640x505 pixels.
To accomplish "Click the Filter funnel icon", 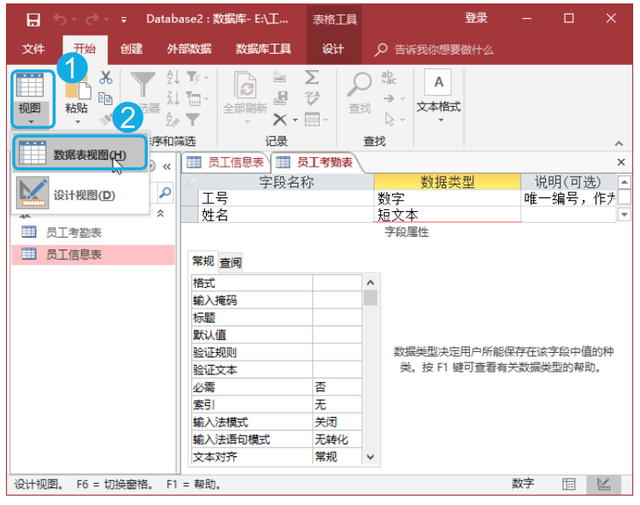I will (x=142, y=85).
